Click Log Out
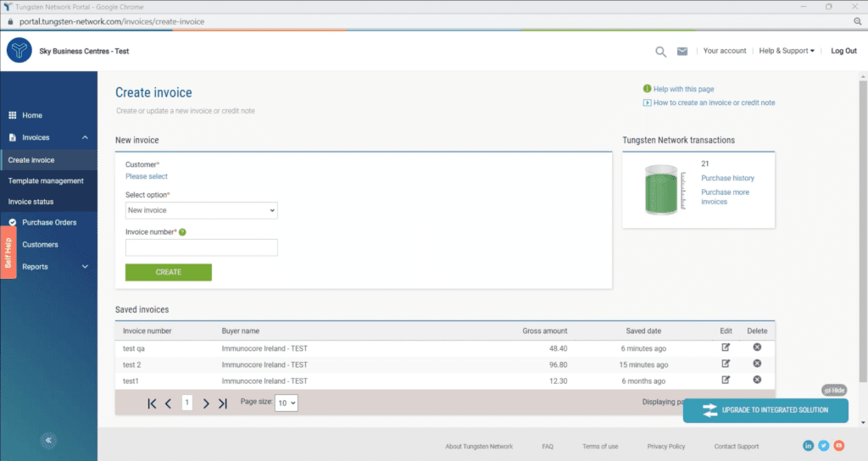This screenshot has height=461, width=868. 843,51
